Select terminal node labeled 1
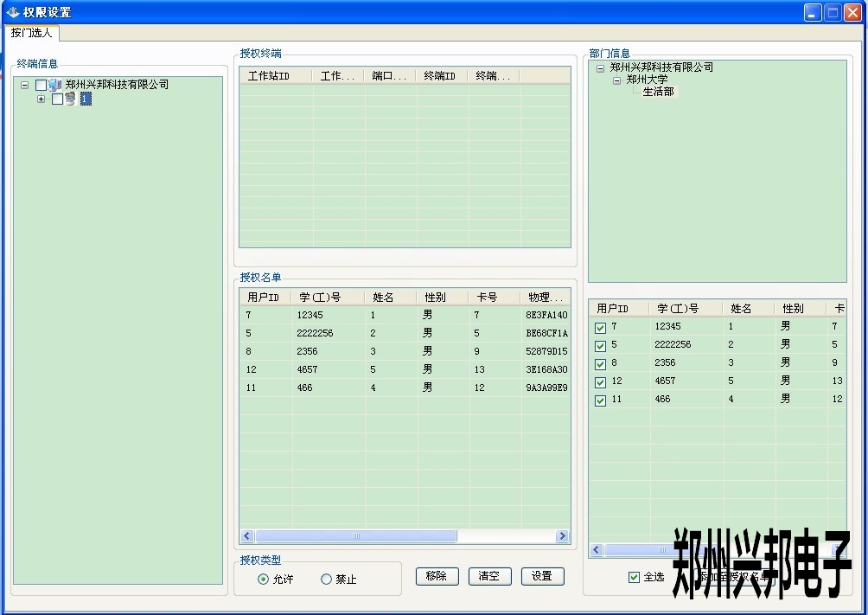The width and height of the screenshot is (868, 615). coord(86,99)
